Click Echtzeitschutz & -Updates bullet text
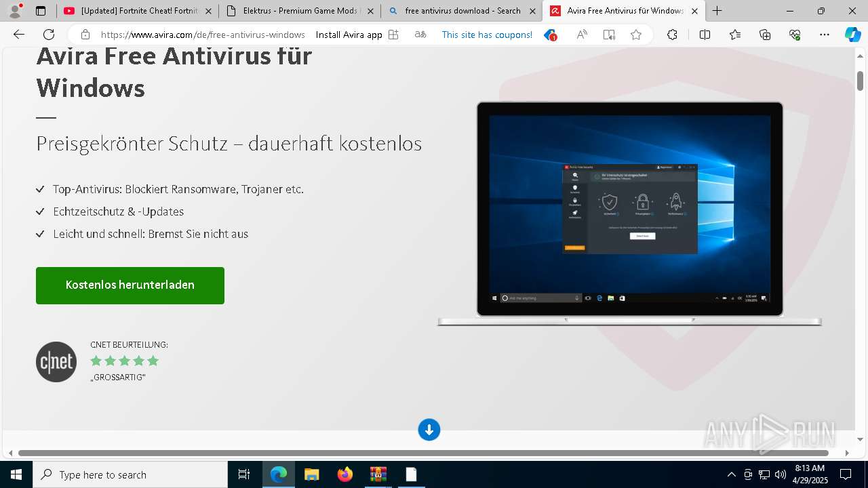 click(119, 211)
